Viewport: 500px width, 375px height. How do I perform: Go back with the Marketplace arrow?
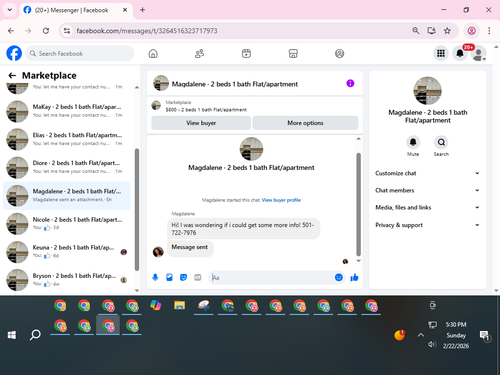(12, 75)
